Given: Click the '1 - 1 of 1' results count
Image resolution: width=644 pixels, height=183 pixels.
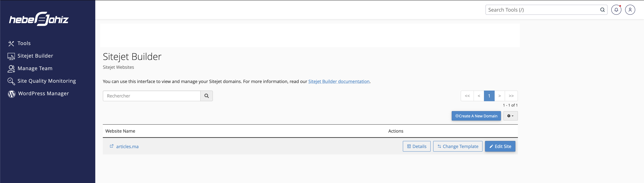Looking at the screenshot, I should point(510,105).
